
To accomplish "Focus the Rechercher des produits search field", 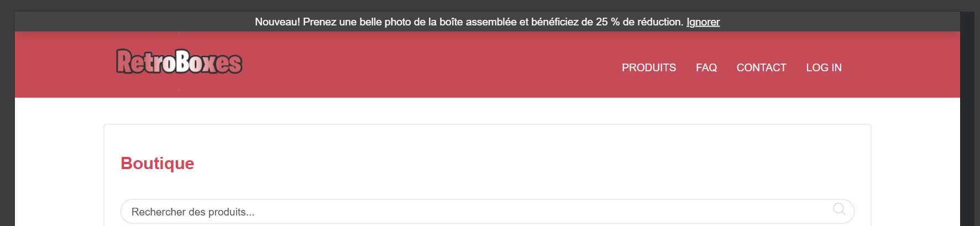I will (487, 212).
